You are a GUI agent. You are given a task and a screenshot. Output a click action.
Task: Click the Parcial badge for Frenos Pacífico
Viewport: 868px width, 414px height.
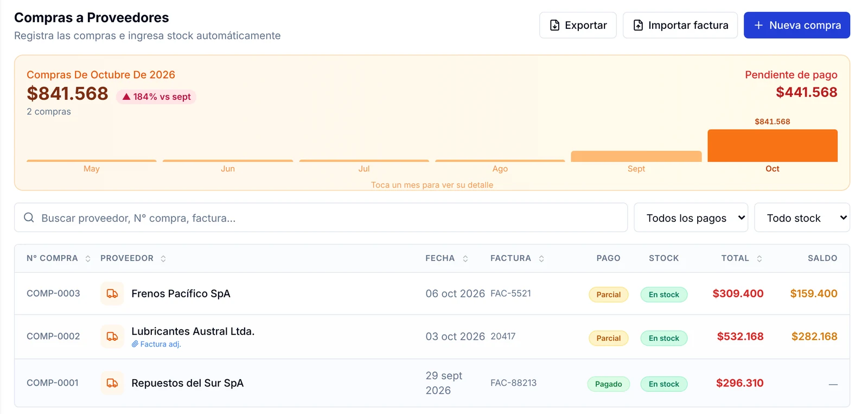click(609, 295)
